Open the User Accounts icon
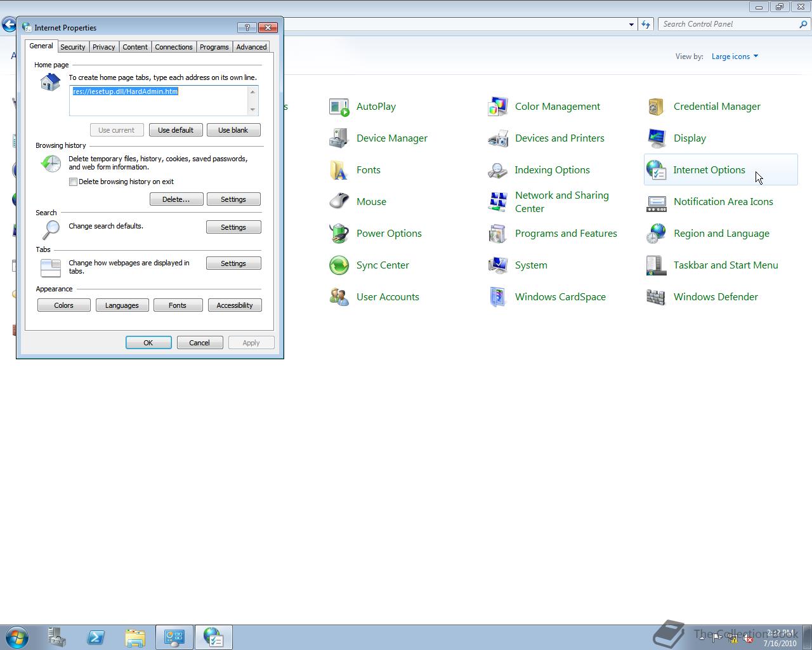Image resolution: width=812 pixels, height=650 pixels. point(339,297)
